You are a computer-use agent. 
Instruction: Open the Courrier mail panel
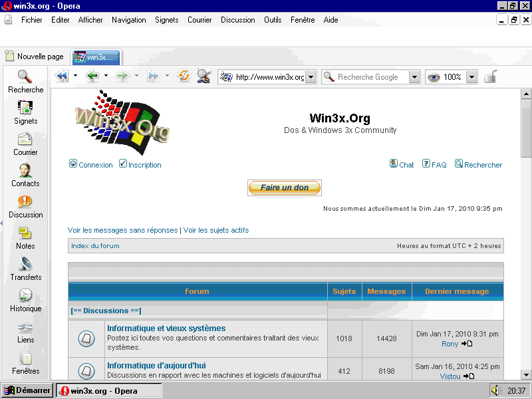coord(25,144)
